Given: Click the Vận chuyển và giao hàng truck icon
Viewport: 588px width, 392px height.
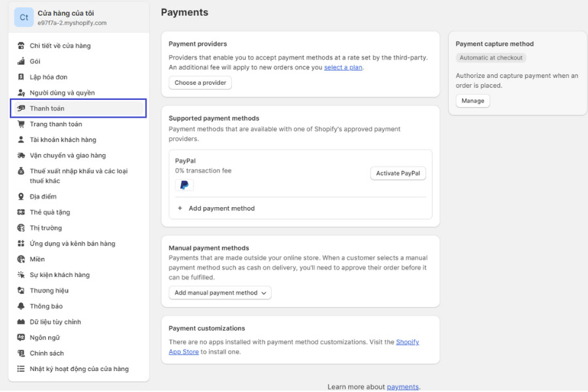Looking at the screenshot, I should [x=20, y=155].
